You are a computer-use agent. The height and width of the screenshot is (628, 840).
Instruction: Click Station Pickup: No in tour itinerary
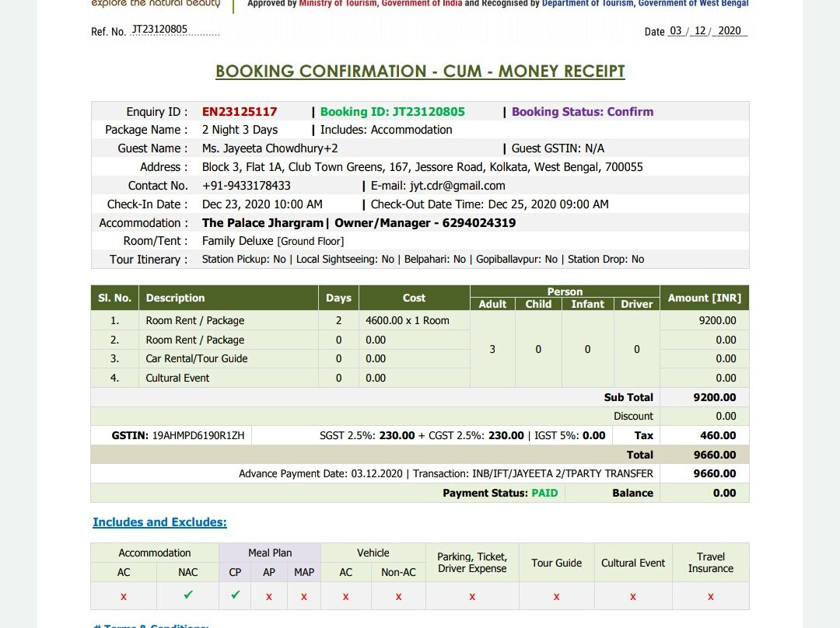pos(243,259)
